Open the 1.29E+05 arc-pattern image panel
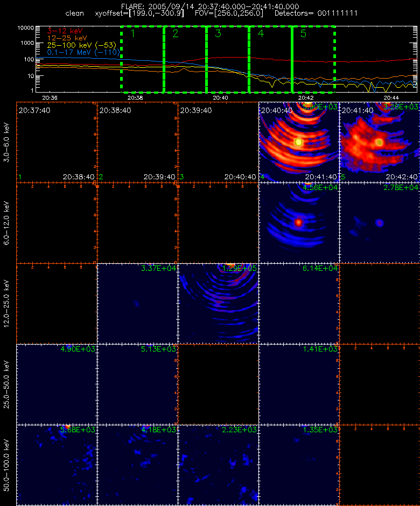420x506 pixels. [x=218, y=304]
